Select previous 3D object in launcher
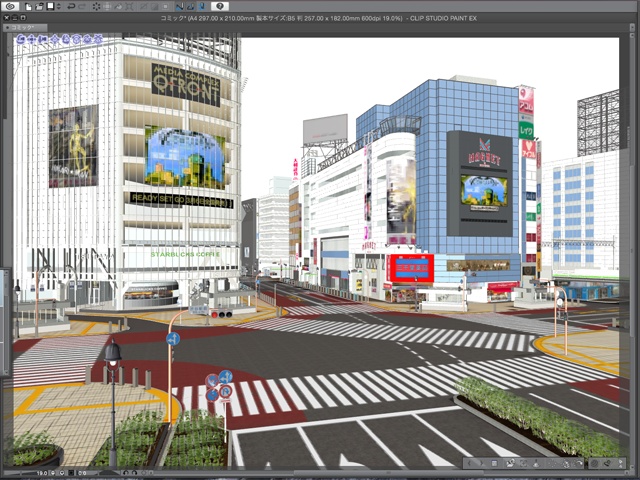Viewport: 640px width, 480px height. tap(469, 463)
